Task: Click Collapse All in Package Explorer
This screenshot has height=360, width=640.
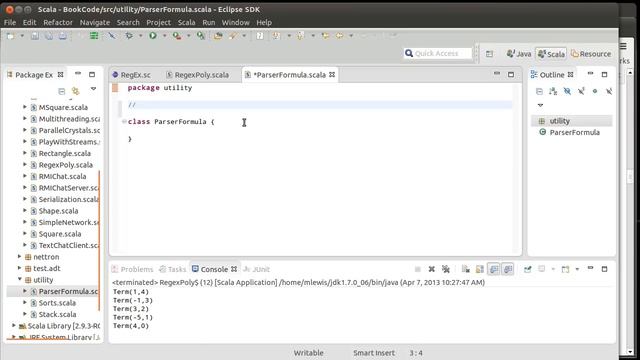Action: (x=62, y=91)
